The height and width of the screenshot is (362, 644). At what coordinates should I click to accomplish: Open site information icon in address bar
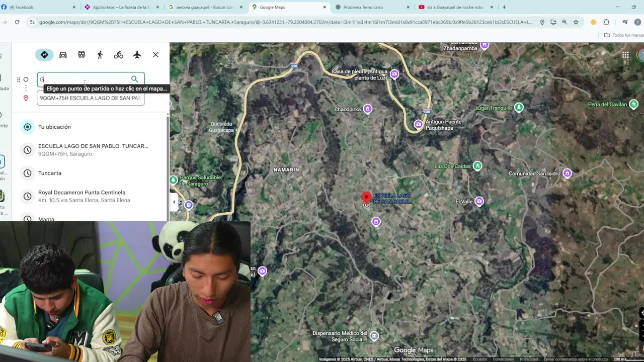coord(32,22)
